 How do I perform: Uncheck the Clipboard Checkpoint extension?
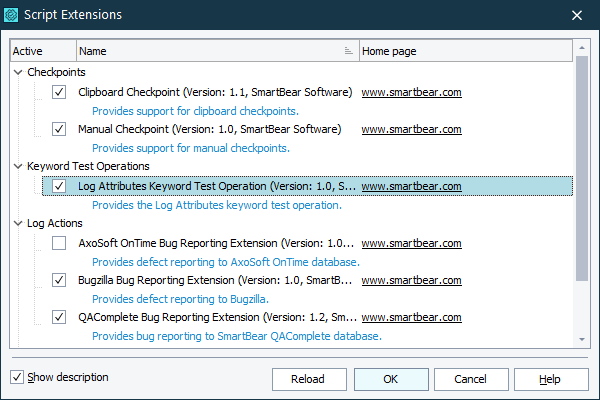point(59,92)
